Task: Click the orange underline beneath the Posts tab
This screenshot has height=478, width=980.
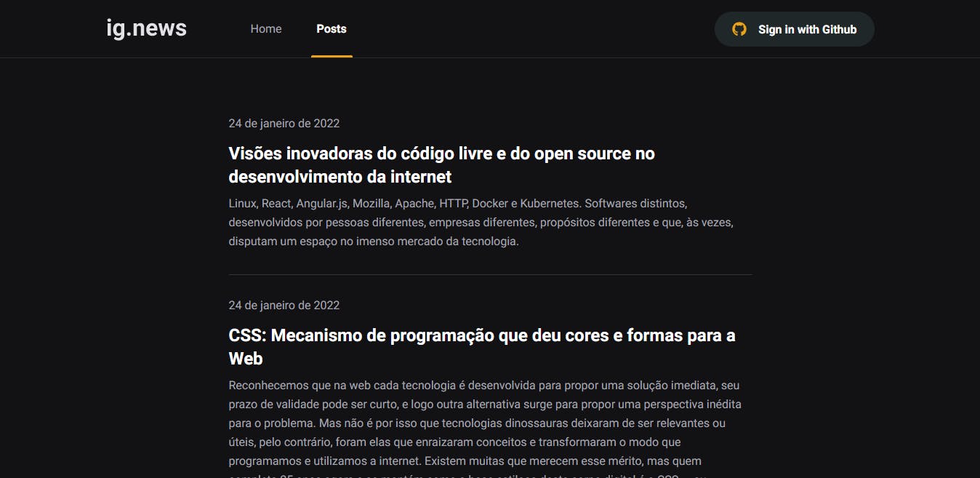Action: [332, 56]
